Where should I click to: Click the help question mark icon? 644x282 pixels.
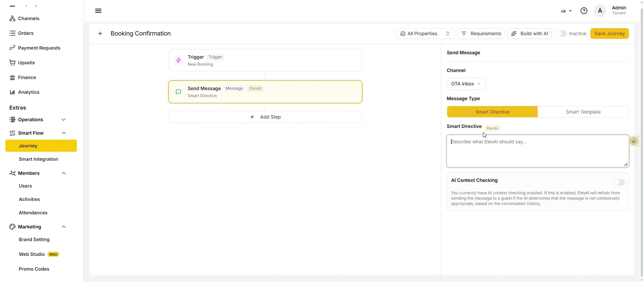coord(584,11)
